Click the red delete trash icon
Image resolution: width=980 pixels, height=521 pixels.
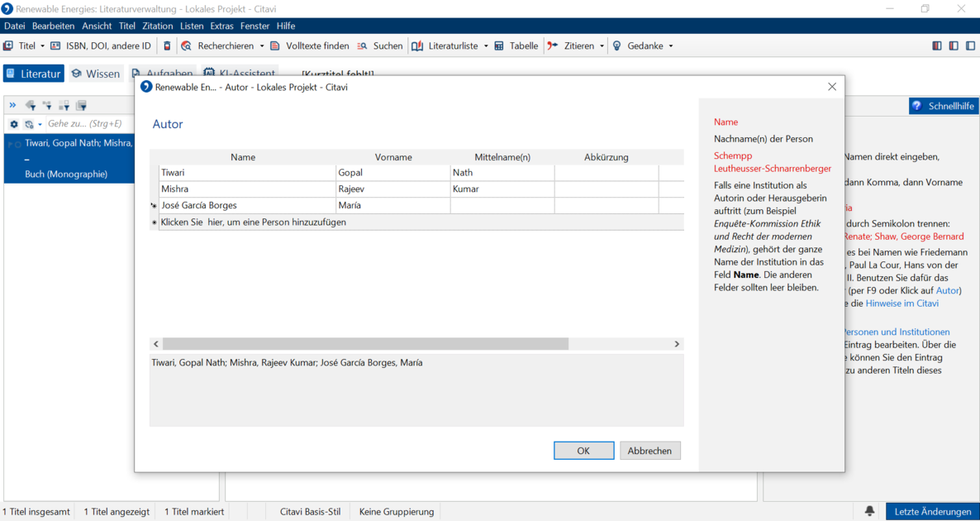167,45
